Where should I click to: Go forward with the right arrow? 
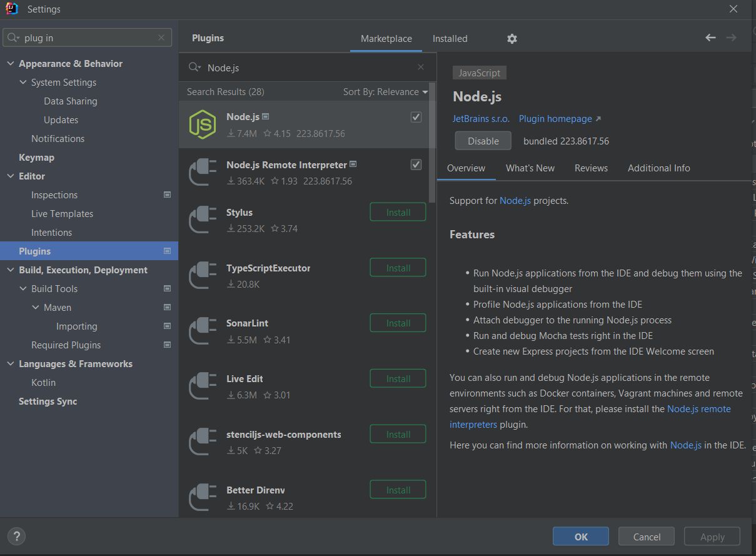pos(731,38)
